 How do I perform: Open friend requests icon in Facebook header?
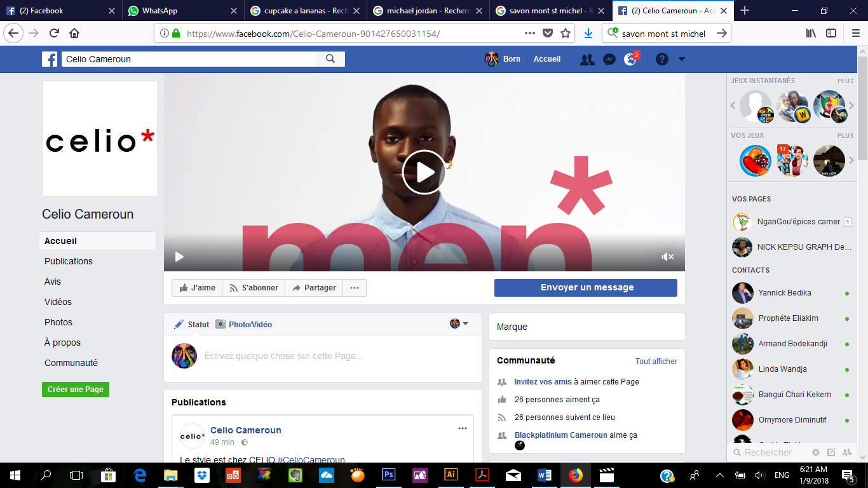click(x=587, y=59)
